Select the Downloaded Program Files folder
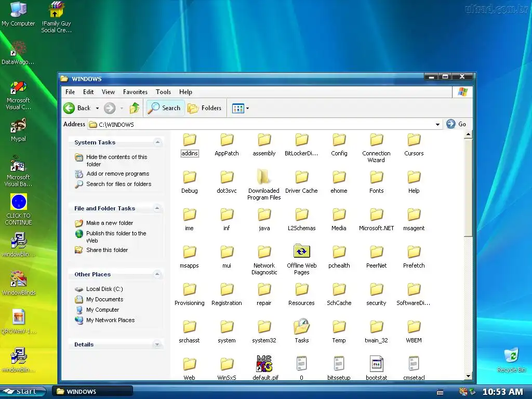 (264, 184)
